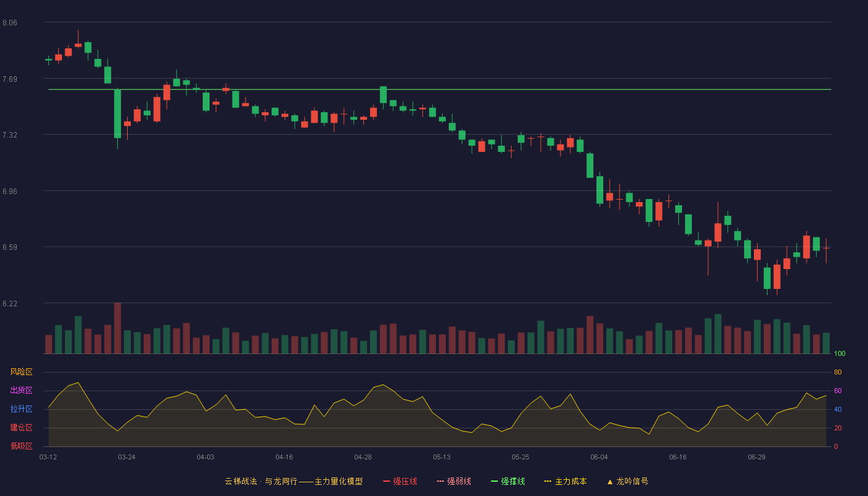
Task: Click the 7.32 price axis label
Action: [x=10, y=135]
